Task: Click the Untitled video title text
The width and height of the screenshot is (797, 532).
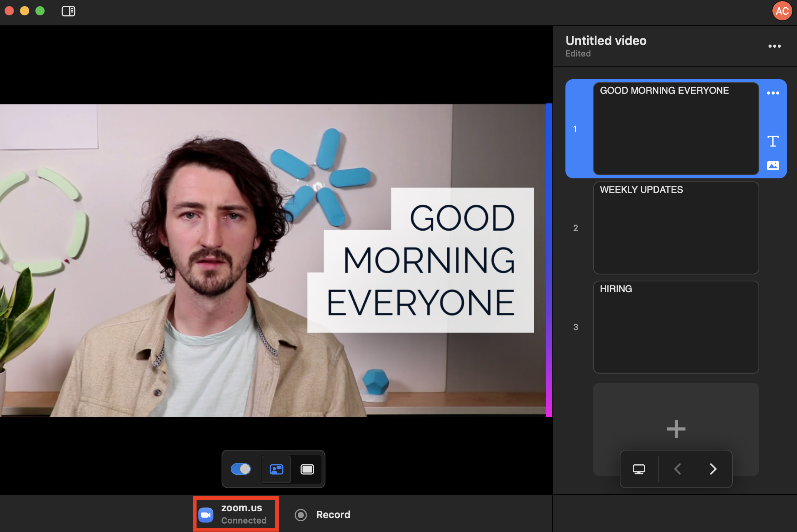Action: coord(606,41)
